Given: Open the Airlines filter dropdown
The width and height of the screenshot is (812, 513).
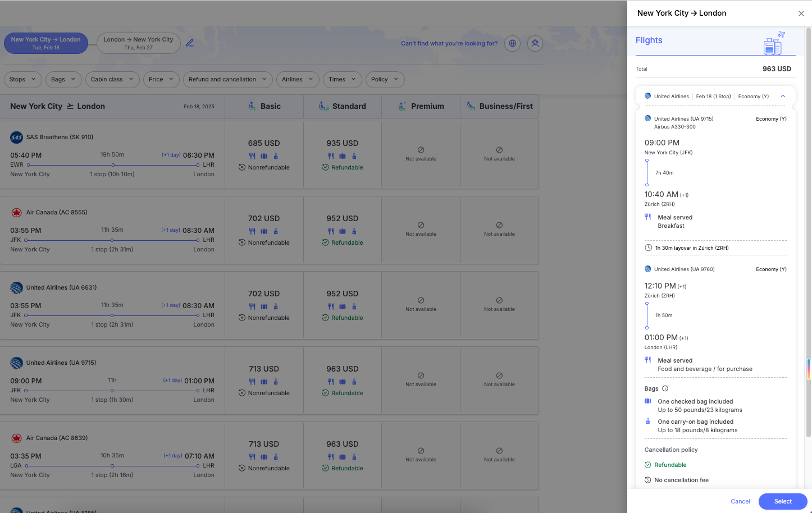Looking at the screenshot, I should 298,79.
